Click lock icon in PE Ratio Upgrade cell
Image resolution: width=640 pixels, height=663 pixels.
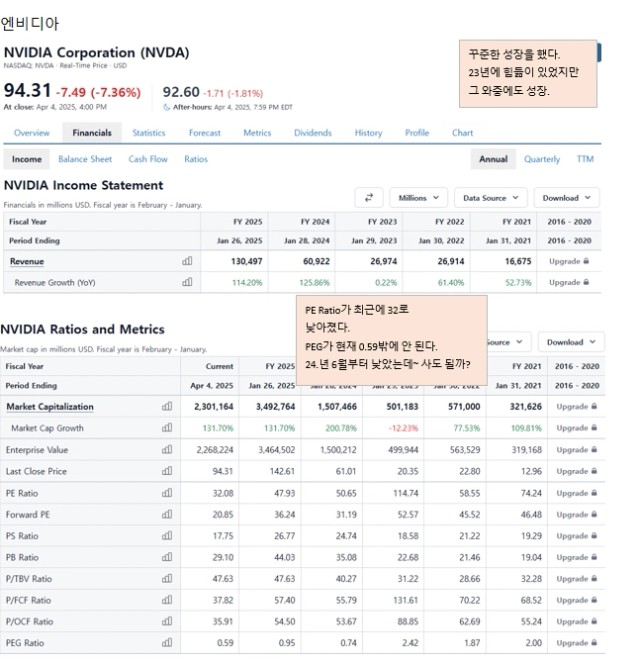coord(594,493)
